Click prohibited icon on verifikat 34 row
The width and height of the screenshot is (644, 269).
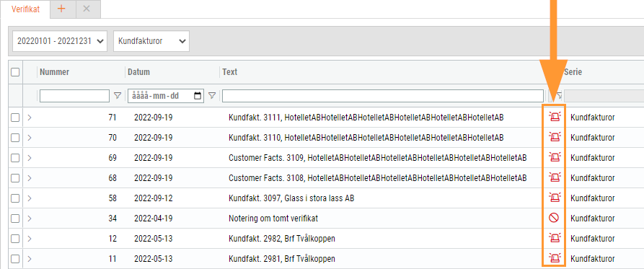click(554, 219)
